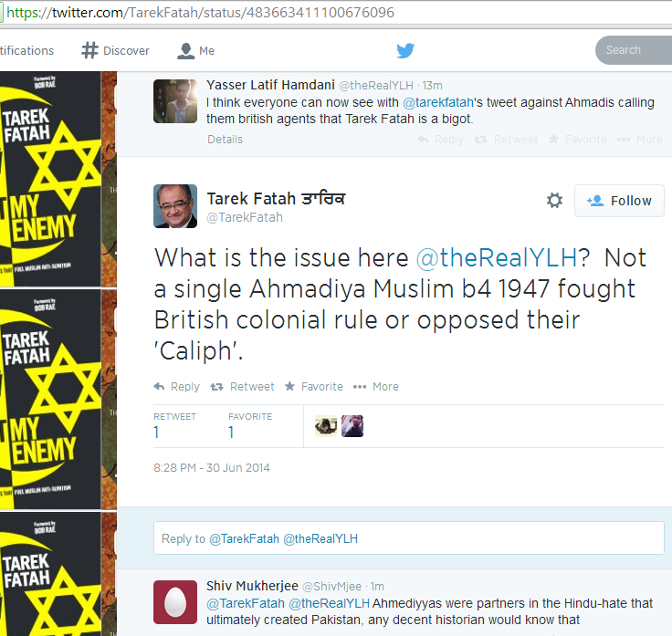Click Tarek Fatah's profile avatar
Viewport: 672px width, 636px height.
(x=175, y=206)
